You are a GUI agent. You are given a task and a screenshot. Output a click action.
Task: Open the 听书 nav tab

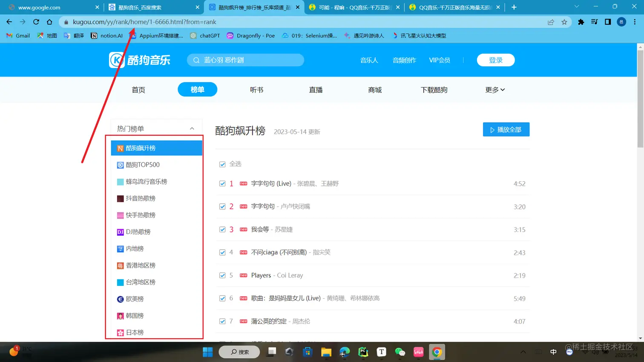pos(256,90)
